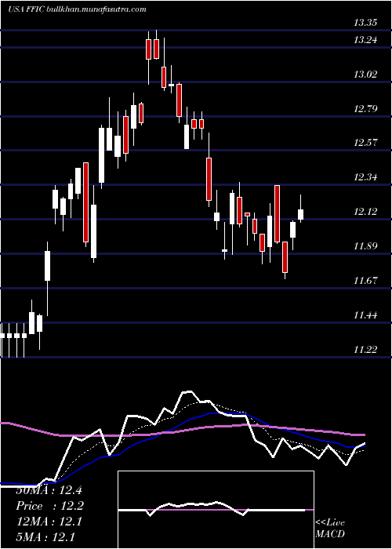Select the 12.57 price axis label
Viewport: 392px width, 549px height.
365,143
